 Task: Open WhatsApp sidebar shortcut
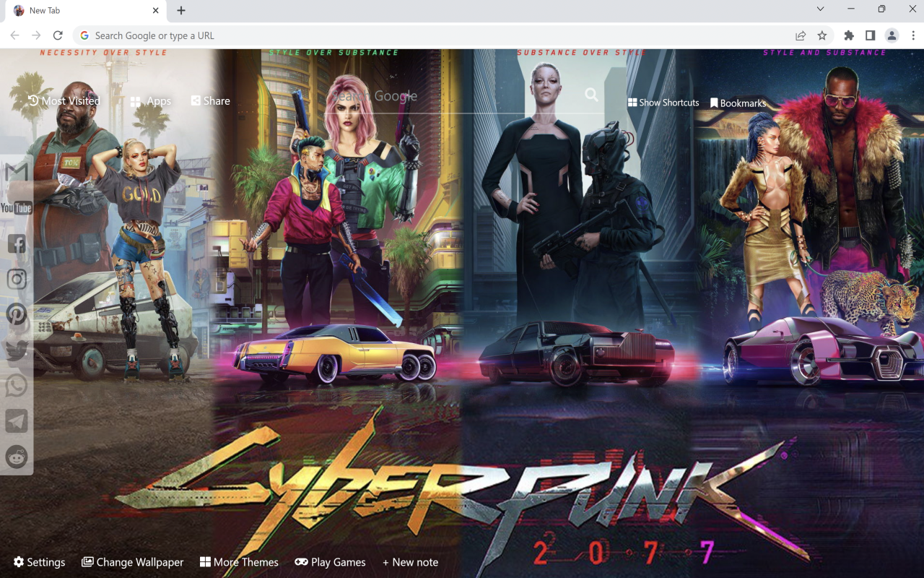click(17, 386)
